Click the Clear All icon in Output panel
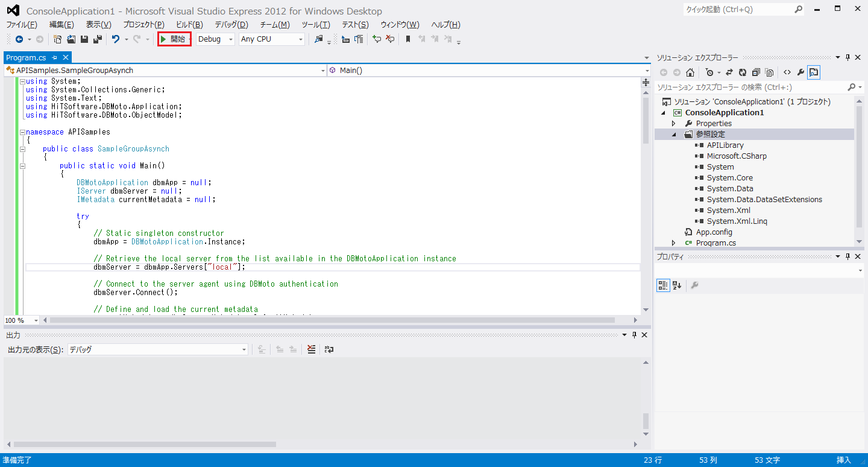 (311, 349)
